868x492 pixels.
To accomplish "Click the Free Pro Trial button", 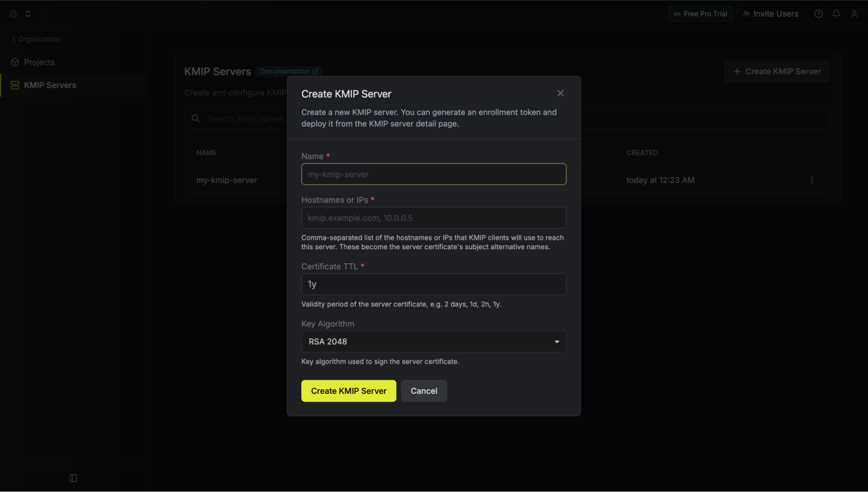I will click(x=700, y=14).
